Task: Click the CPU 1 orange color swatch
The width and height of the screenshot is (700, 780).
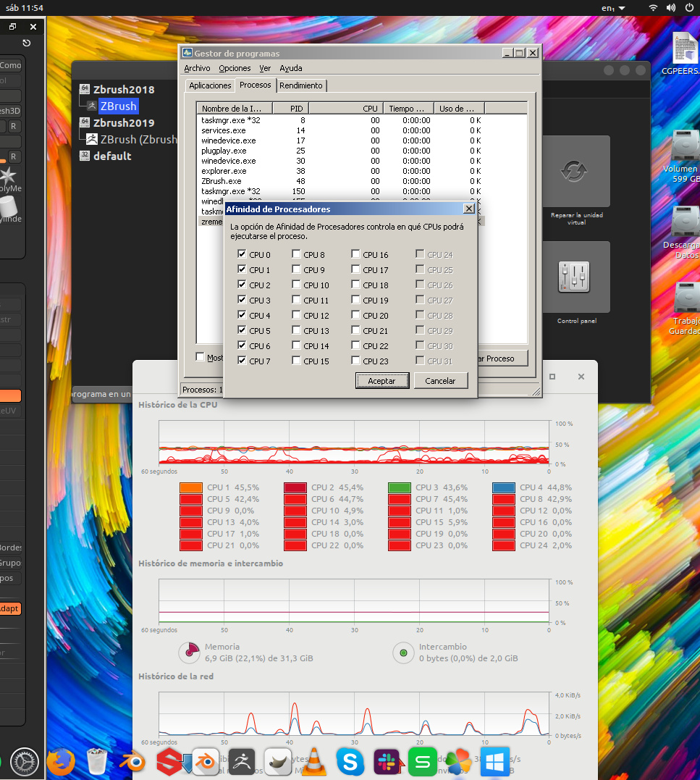Action: (190, 487)
